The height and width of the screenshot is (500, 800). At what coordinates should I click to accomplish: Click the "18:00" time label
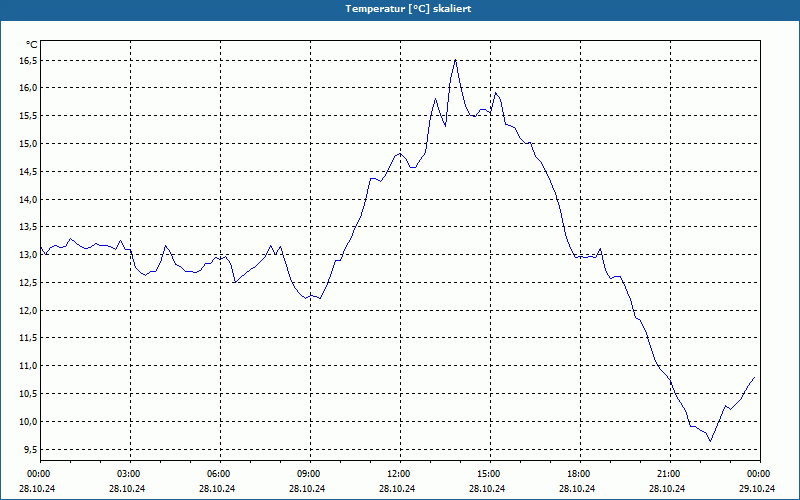(580, 474)
